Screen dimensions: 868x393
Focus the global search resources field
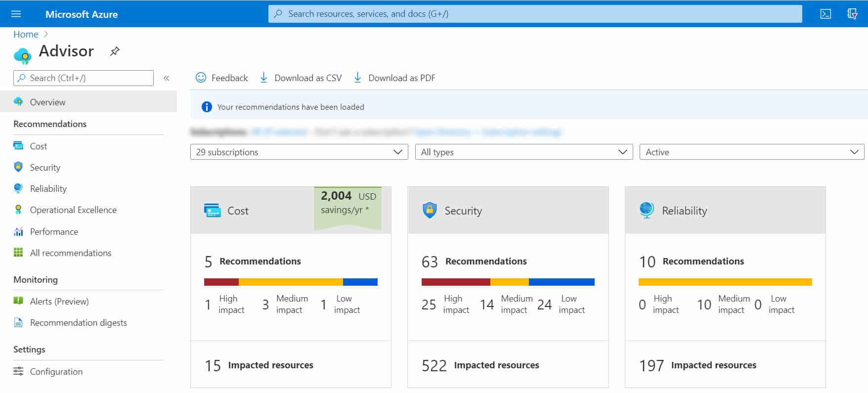point(535,14)
